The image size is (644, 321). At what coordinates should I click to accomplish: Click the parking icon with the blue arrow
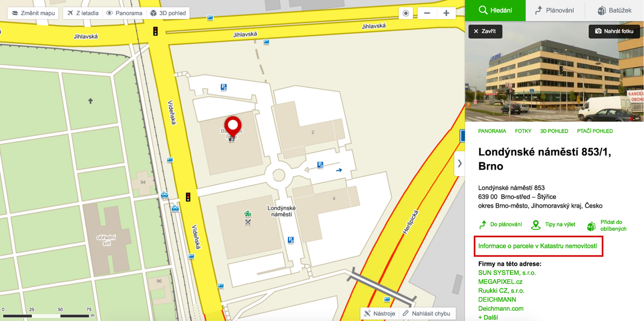320,165
